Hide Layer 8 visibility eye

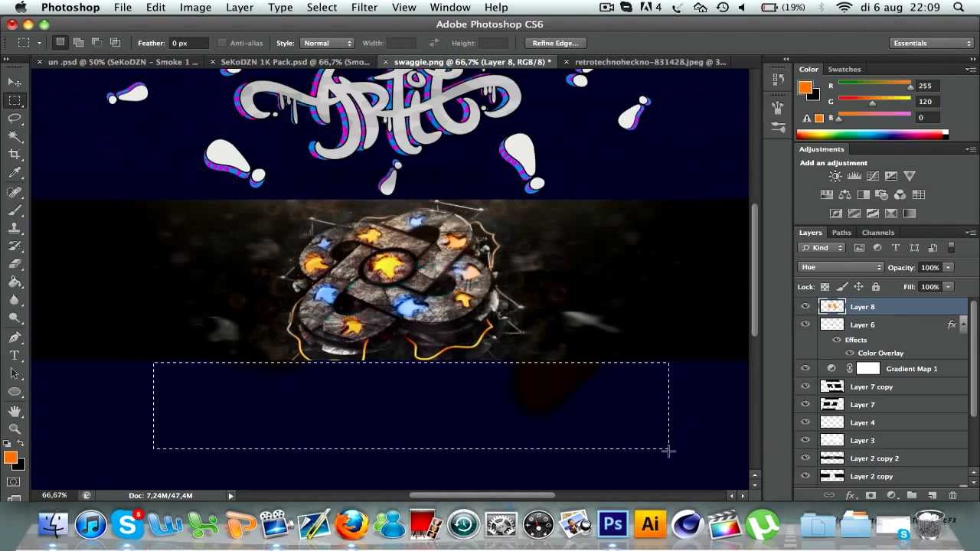point(805,306)
